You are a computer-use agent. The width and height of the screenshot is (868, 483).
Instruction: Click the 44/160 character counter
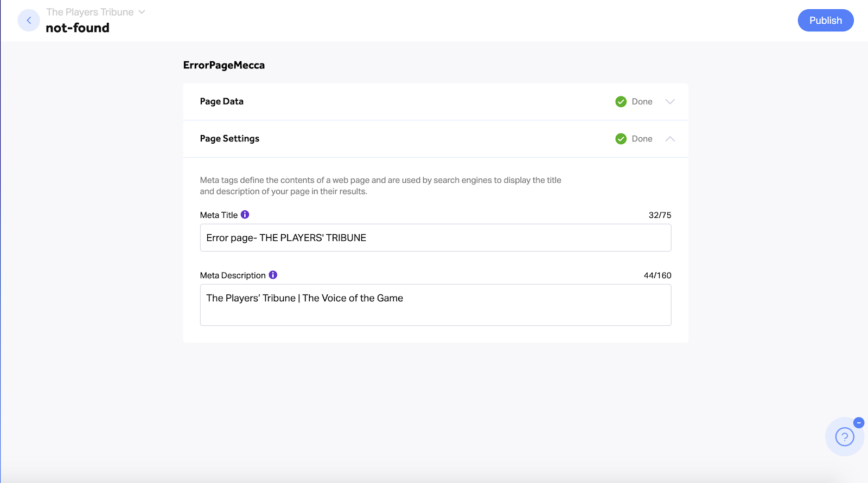pos(658,275)
